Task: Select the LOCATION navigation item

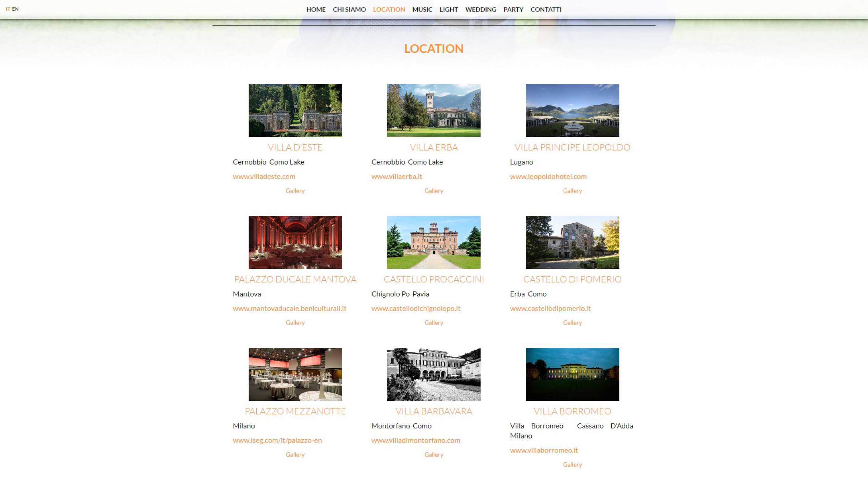Action: [x=389, y=10]
